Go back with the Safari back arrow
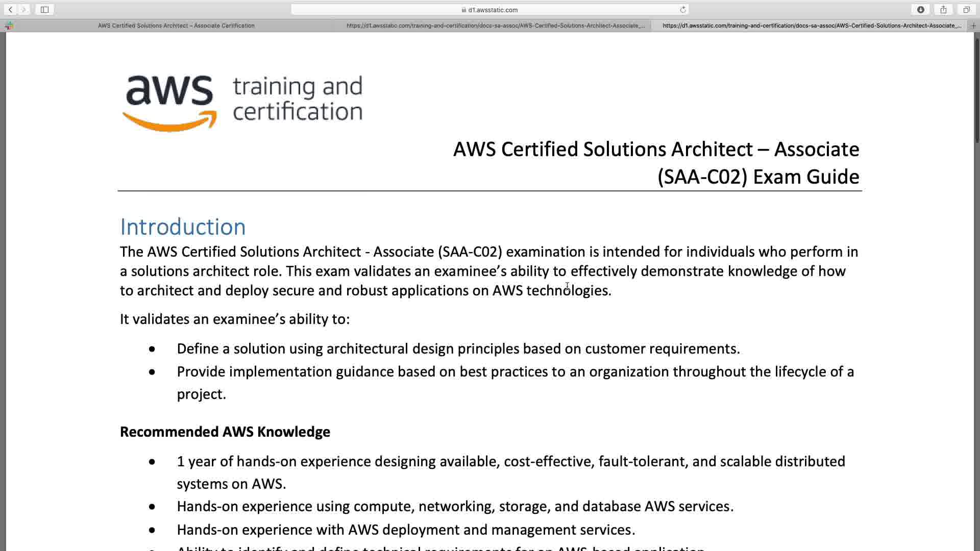980x551 pixels. point(10,10)
